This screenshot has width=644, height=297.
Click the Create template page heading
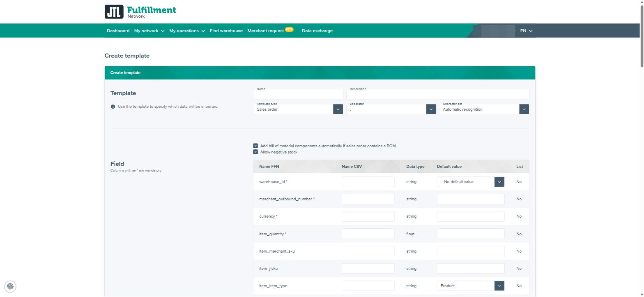pyautogui.click(x=127, y=56)
